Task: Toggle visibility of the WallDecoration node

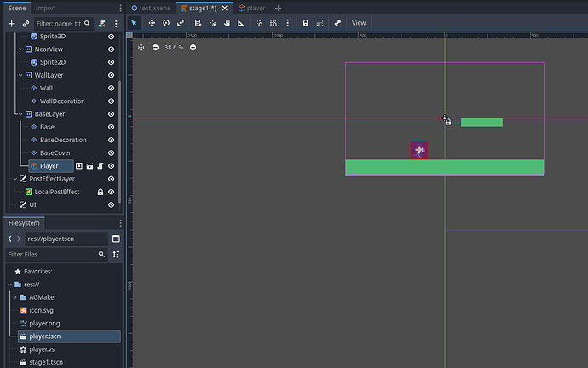Action: pyautogui.click(x=111, y=101)
